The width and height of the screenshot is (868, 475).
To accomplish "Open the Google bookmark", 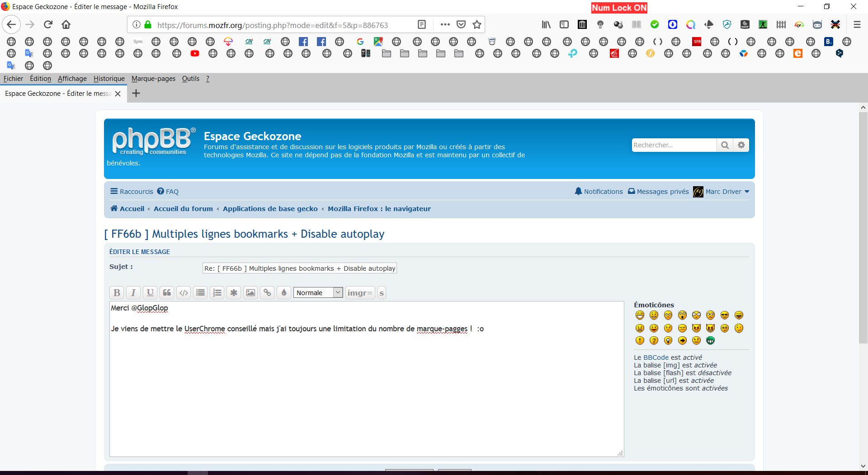I will point(360,42).
